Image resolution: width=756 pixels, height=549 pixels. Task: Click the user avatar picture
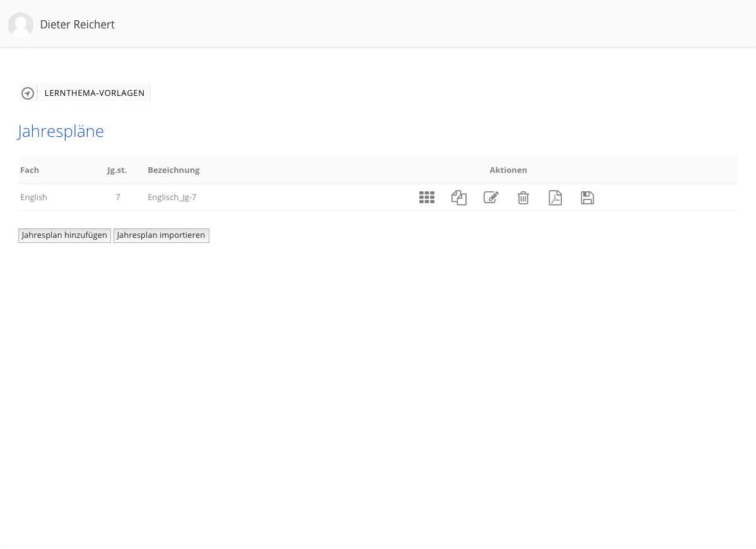21,25
